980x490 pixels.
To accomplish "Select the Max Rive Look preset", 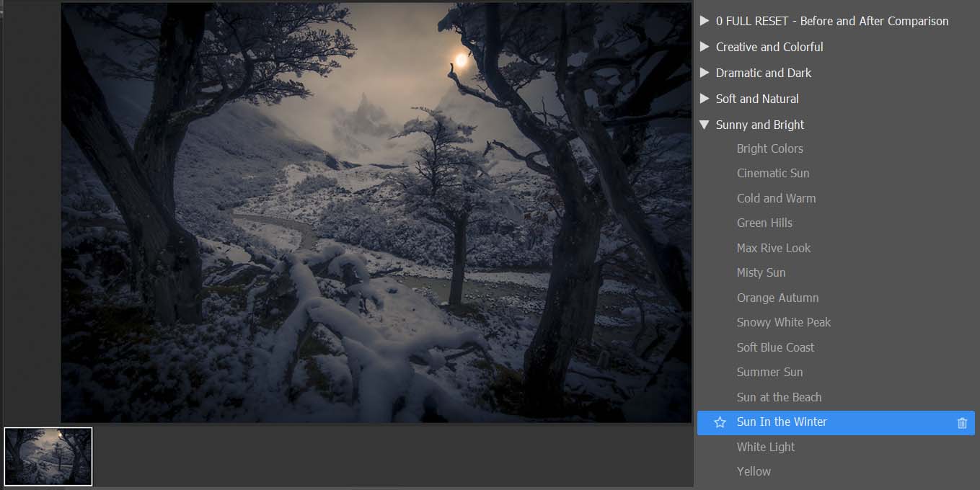I will (x=773, y=248).
